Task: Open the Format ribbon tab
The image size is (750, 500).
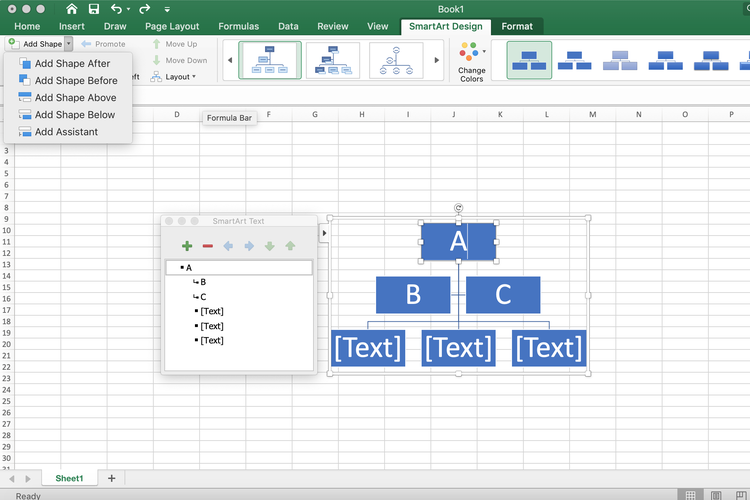Action: 517,26
